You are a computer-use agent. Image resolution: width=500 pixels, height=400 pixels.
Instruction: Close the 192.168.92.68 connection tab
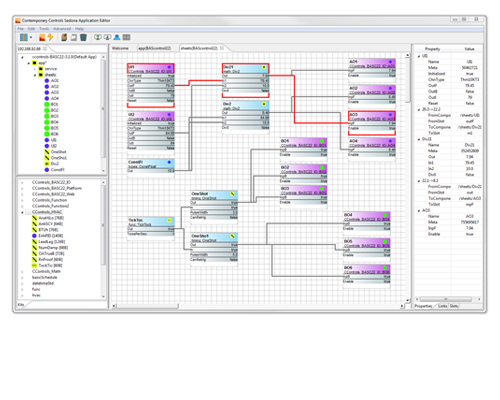tap(45, 49)
